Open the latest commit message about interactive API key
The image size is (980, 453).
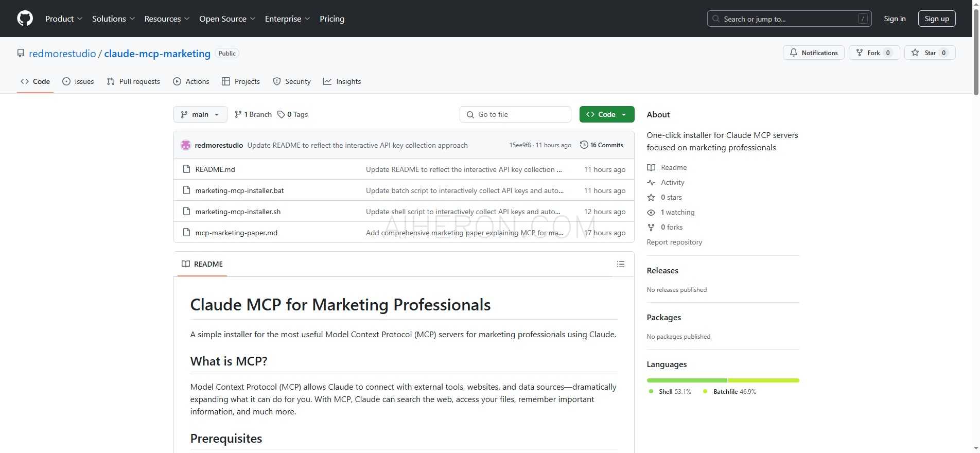point(357,145)
